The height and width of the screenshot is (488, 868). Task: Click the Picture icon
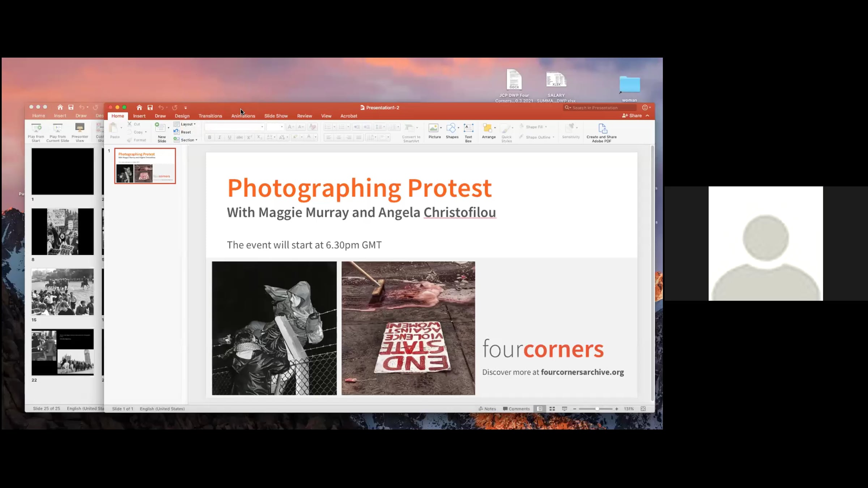[x=434, y=129]
